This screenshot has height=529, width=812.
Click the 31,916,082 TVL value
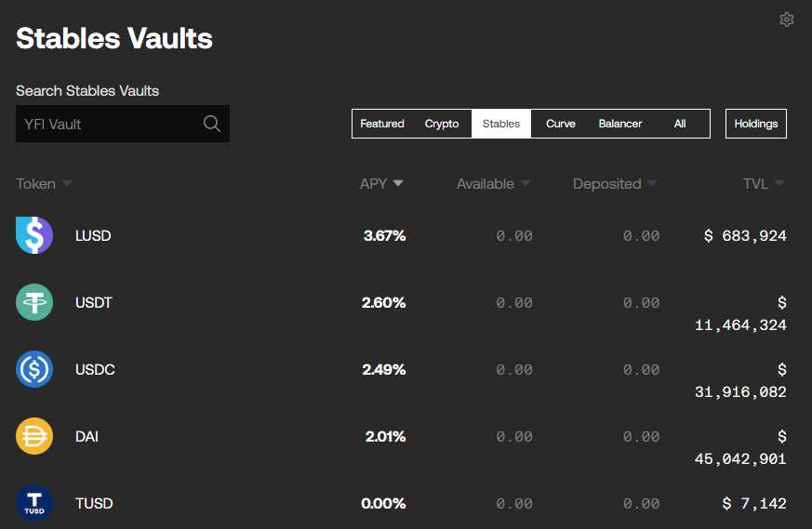click(740, 391)
